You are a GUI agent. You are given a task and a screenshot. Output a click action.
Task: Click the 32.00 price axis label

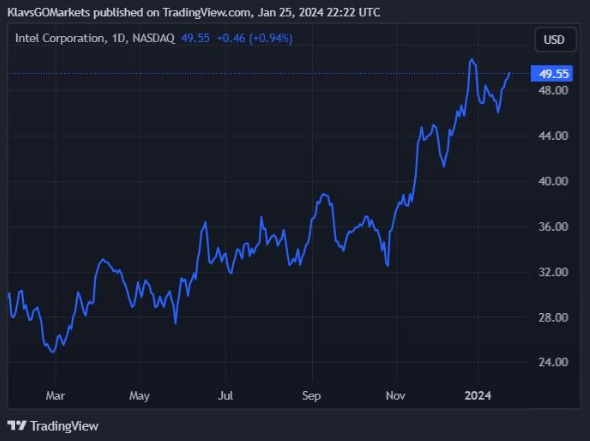(553, 272)
